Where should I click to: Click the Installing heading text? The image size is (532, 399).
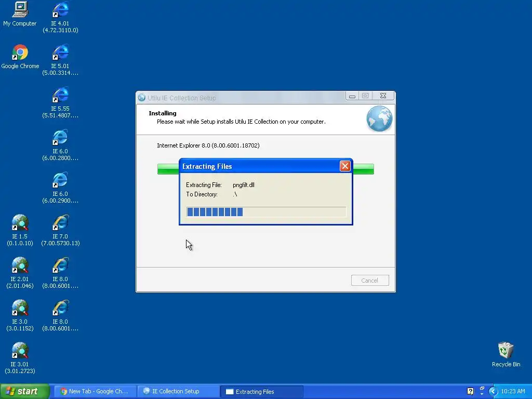coord(163,113)
